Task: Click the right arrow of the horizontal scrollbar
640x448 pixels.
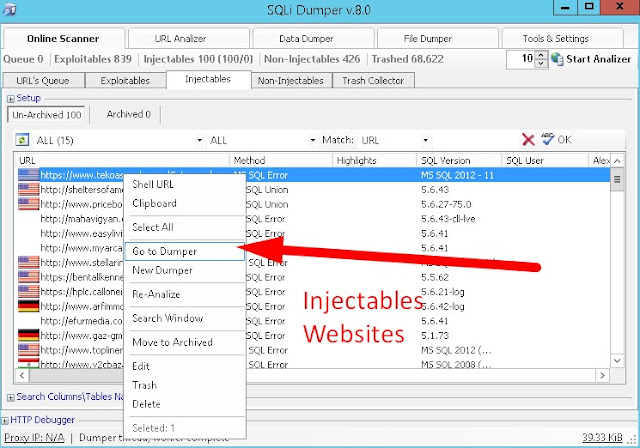Action: [602, 375]
